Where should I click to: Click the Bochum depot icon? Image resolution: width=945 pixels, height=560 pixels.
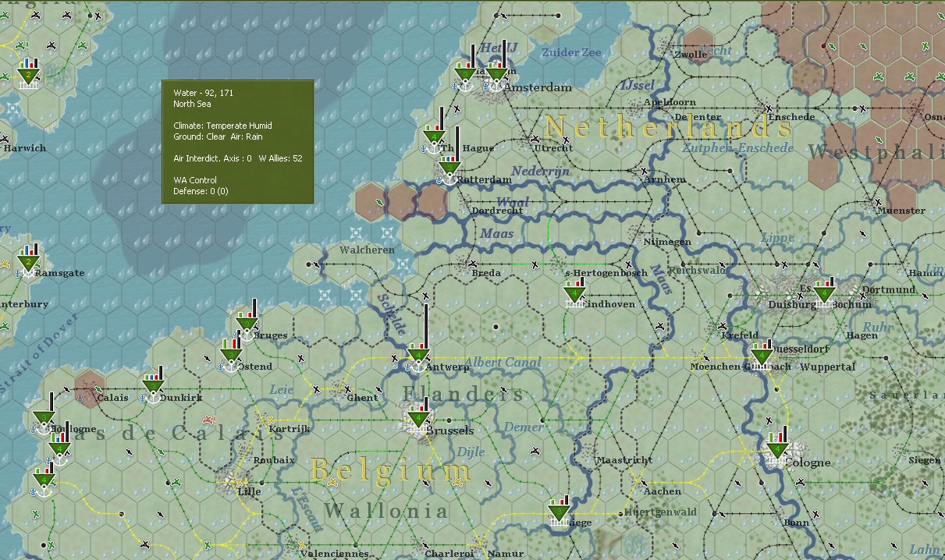pyautogui.click(x=824, y=296)
